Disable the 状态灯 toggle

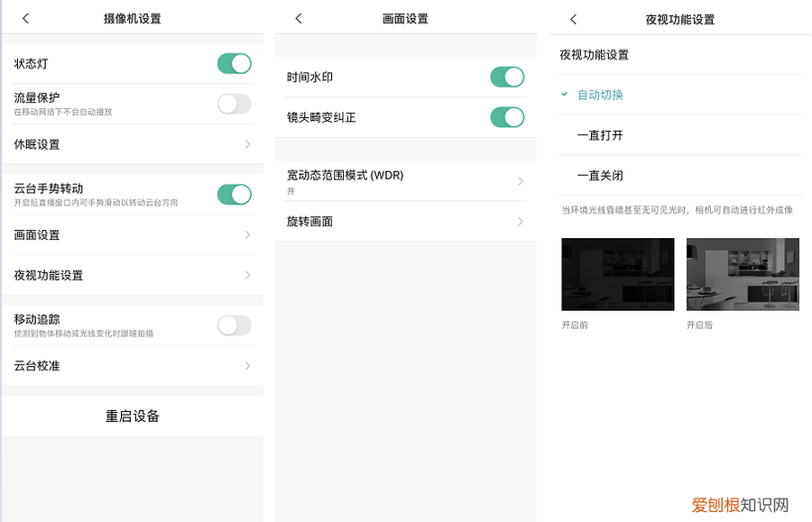click(x=234, y=64)
